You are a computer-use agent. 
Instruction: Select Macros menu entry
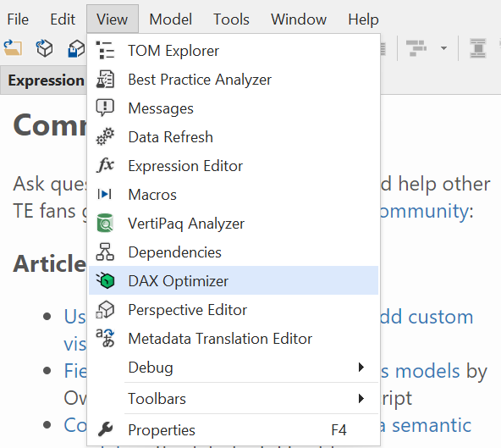click(x=234, y=195)
